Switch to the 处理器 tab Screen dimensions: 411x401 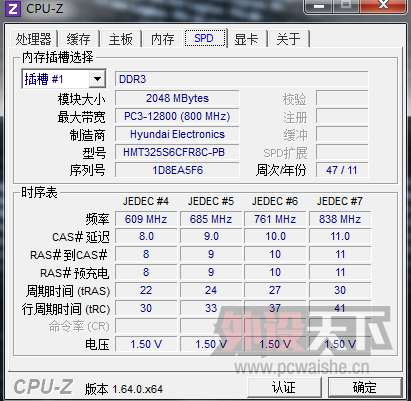tap(34, 39)
